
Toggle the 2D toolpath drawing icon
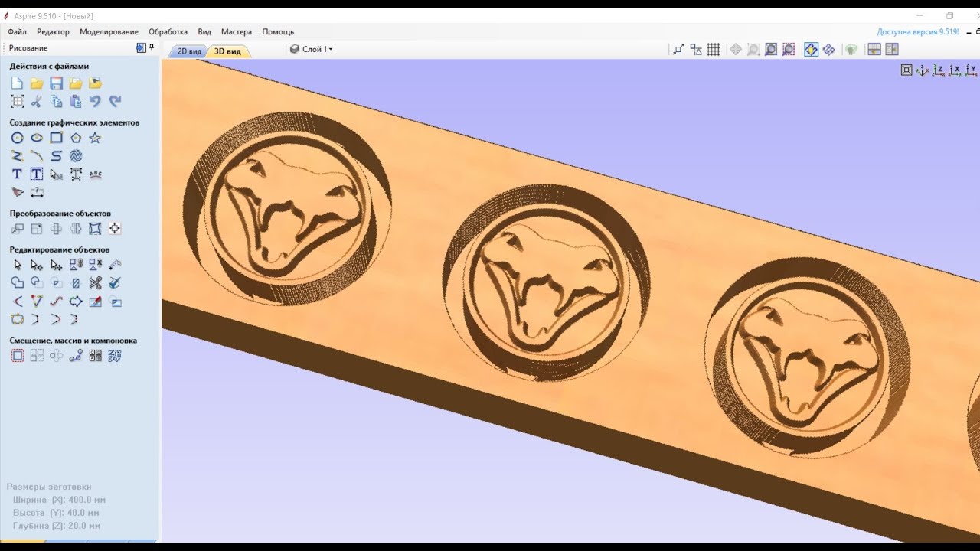tap(828, 49)
